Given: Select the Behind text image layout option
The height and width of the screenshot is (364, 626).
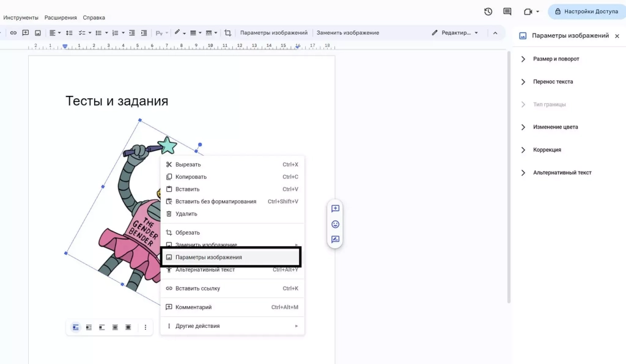Looking at the screenshot, I should (115, 327).
